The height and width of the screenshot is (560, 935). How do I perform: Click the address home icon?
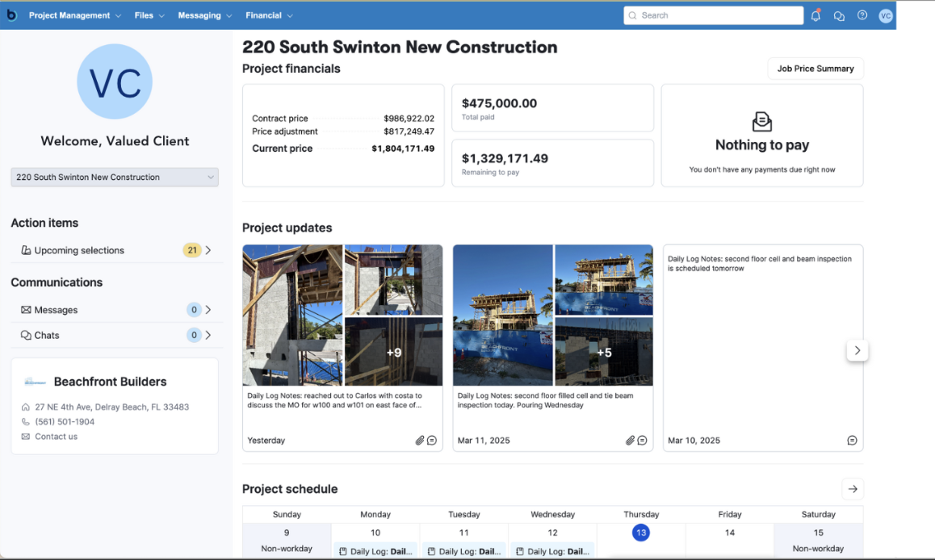(x=25, y=407)
